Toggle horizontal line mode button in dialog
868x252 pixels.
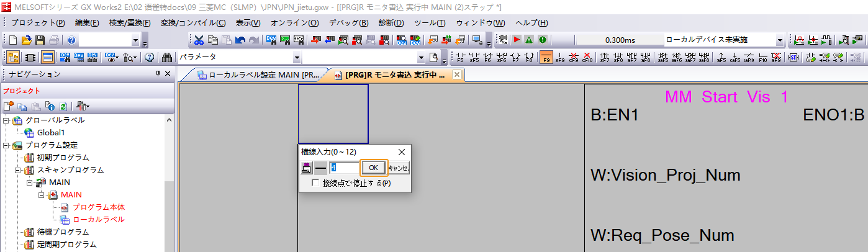320,168
